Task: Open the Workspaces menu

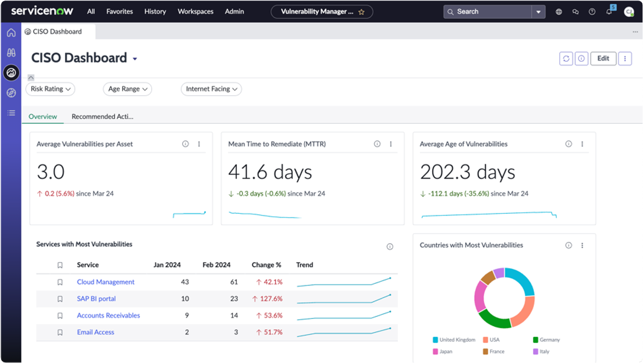Action: pyautogui.click(x=195, y=11)
